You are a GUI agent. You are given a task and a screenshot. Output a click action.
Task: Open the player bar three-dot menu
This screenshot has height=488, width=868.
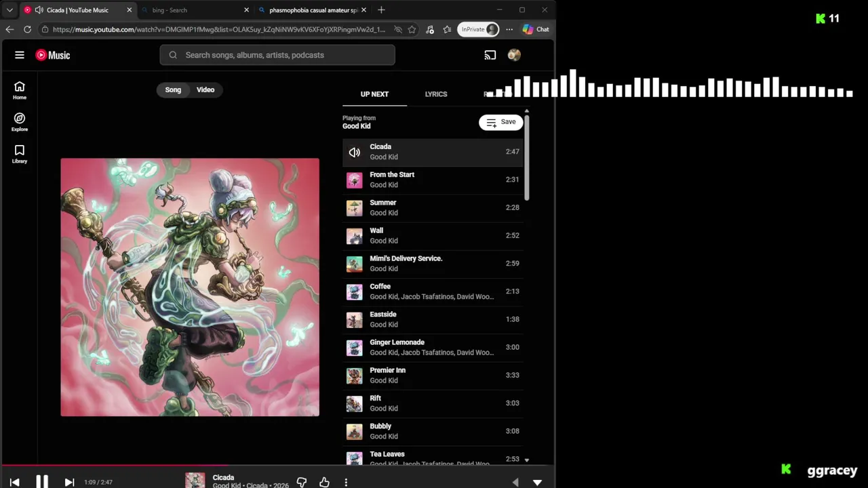346,482
